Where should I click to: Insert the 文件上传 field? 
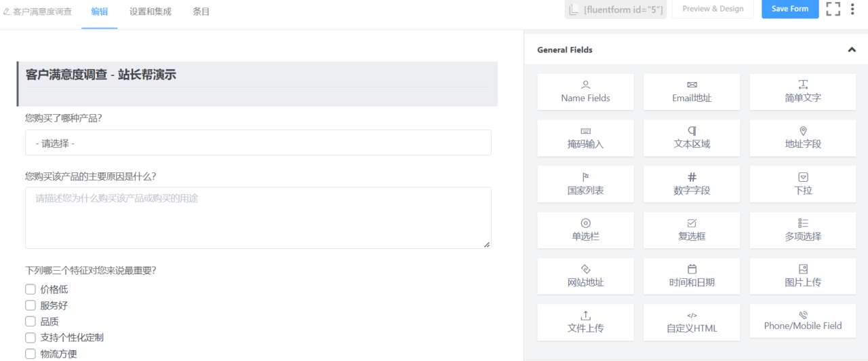585,322
